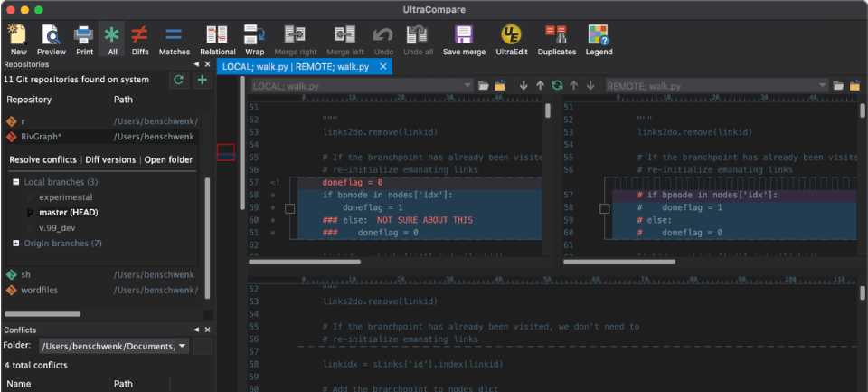This screenshot has width=868, height=392.
Task: Jump to next difference, left down arrow
Action: (x=524, y=85)
